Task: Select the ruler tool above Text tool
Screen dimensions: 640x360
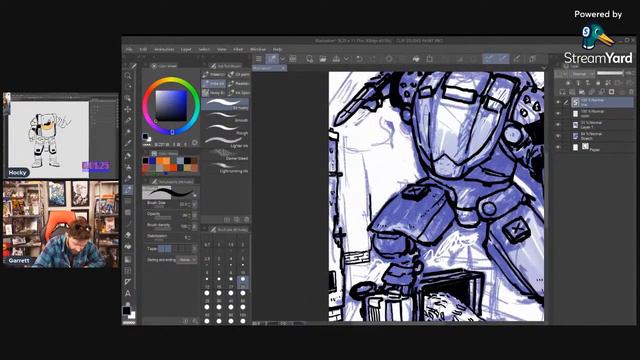Action: pos(128,282)
